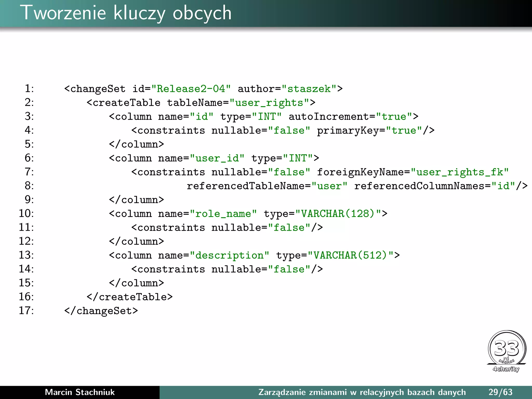The image size is (532, 399).
Task: Click nullable="false" on line 11
Action: click(261, 228)
